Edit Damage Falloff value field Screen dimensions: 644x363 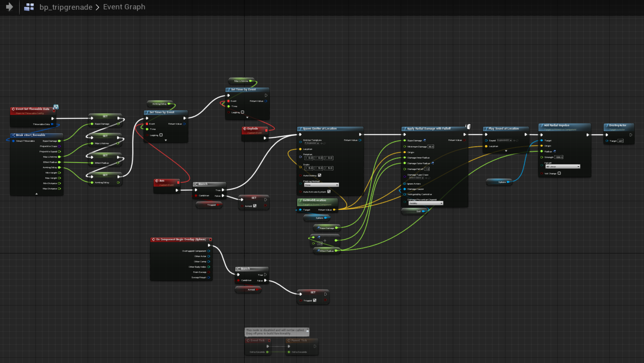[427, 169]
